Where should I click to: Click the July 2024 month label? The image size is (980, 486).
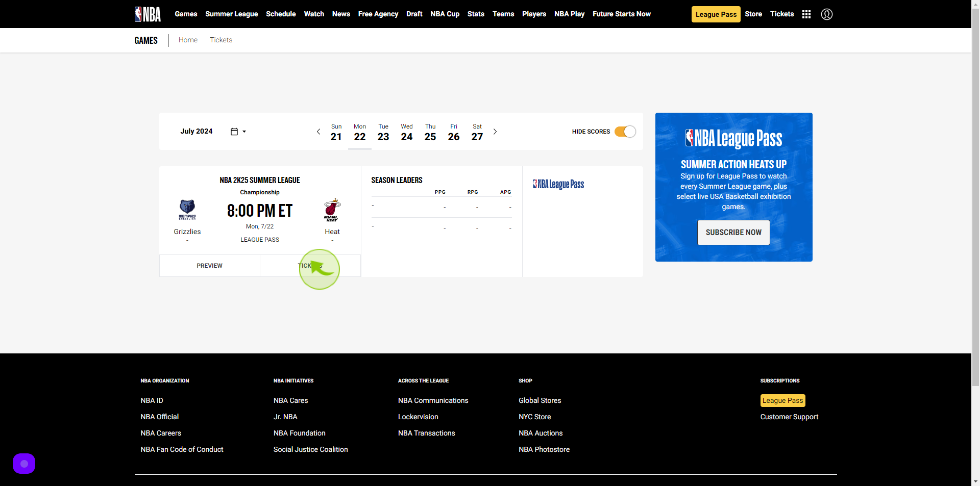[197, 131]
